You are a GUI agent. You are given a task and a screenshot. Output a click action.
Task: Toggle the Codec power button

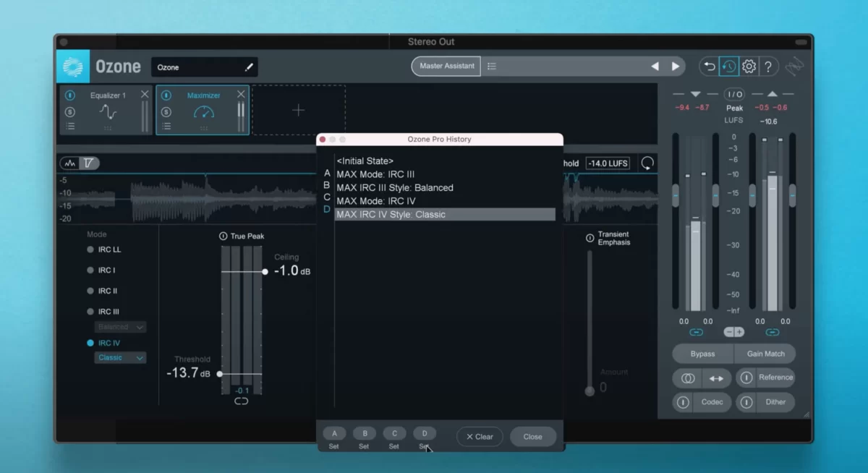682,402
